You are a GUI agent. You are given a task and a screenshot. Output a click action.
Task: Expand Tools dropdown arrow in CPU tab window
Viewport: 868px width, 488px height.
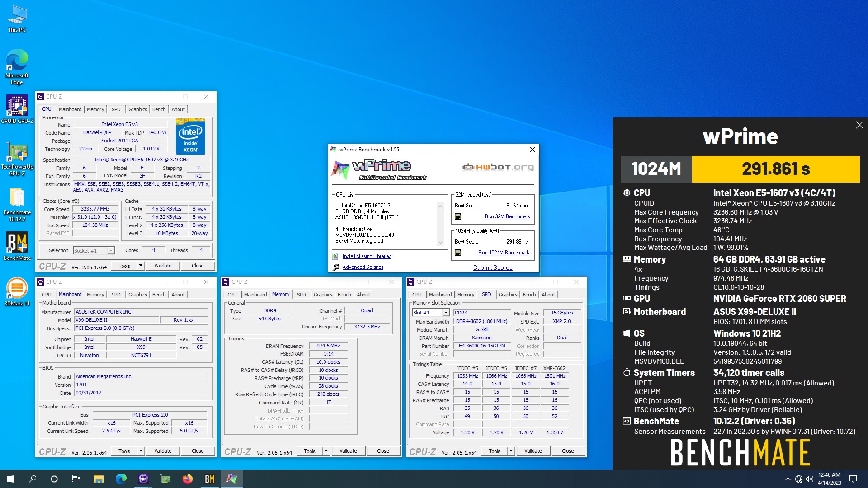coord(141,266)
